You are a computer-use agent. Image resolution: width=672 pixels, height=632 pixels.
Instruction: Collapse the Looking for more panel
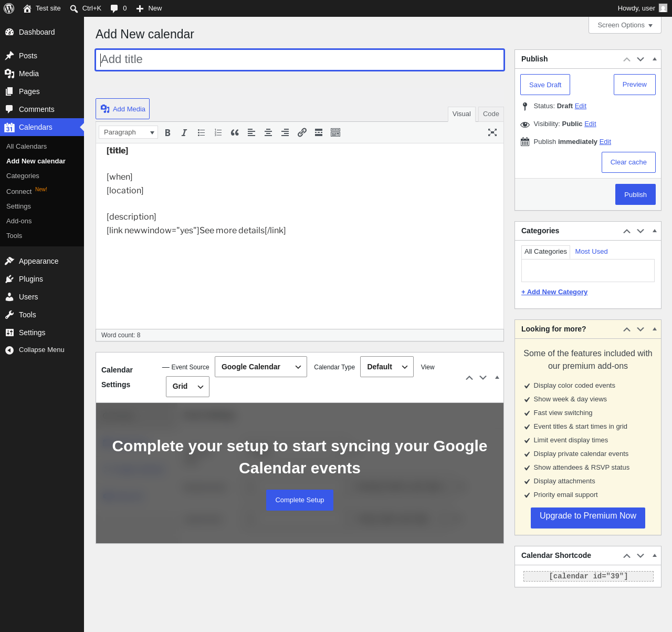pyautogui.click(x=655, y=329)
